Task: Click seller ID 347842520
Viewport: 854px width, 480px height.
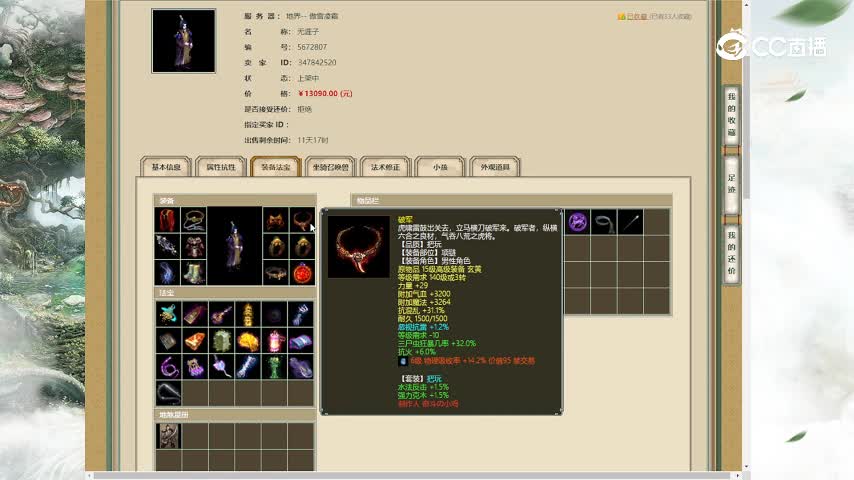Action: click(x=316, y=63)
